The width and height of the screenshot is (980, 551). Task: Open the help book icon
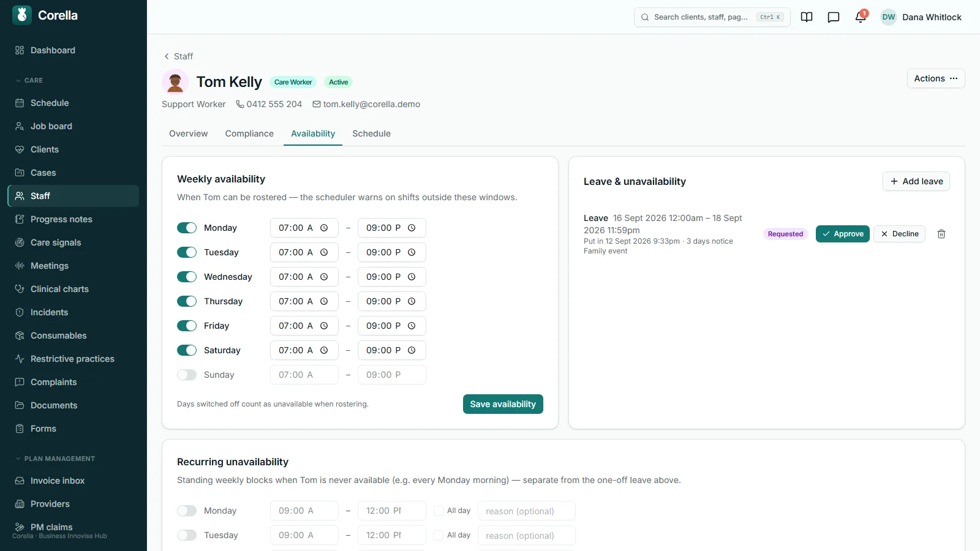(807, 17)
